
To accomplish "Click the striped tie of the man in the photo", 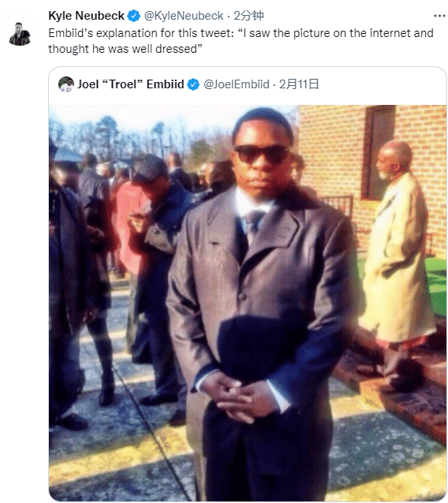I will coord(253,227).
